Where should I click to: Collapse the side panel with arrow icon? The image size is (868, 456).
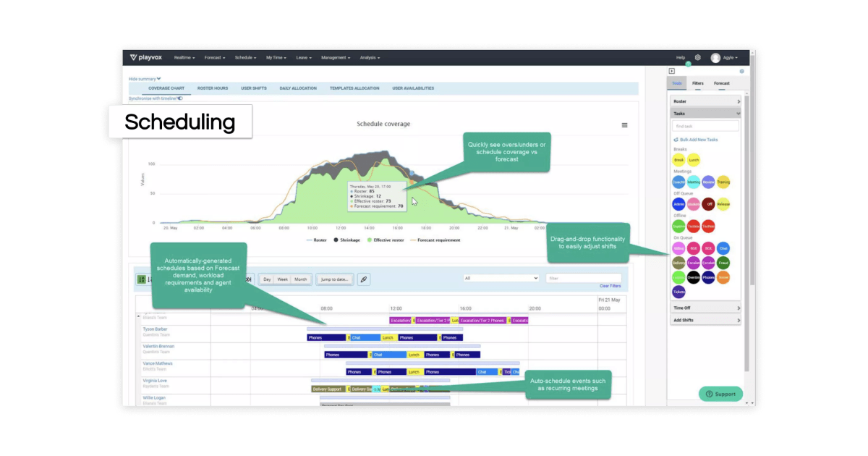pos(671,71)
